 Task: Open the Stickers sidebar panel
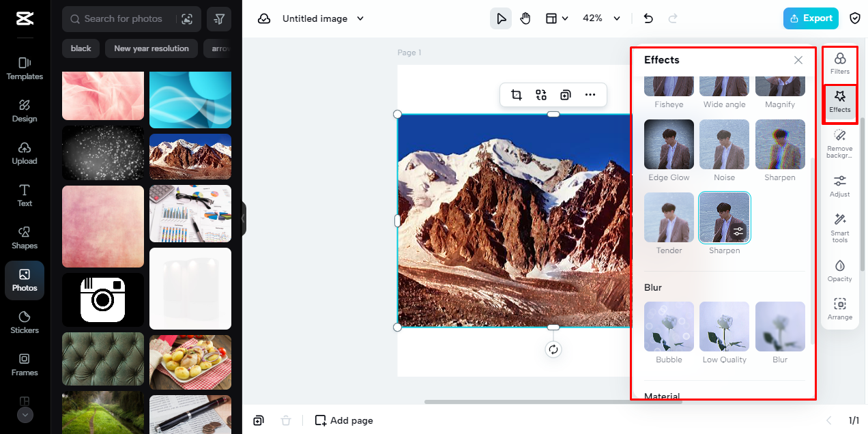tap(25, 322)
